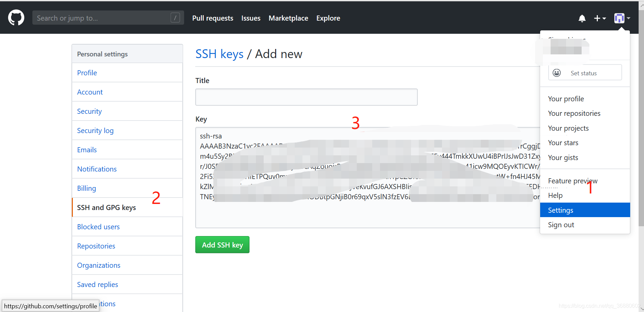The height and width of the screenshot is (312, 644).
Task: Open the Security settings page
Action: pyautogui.click(x=127, y=111)
